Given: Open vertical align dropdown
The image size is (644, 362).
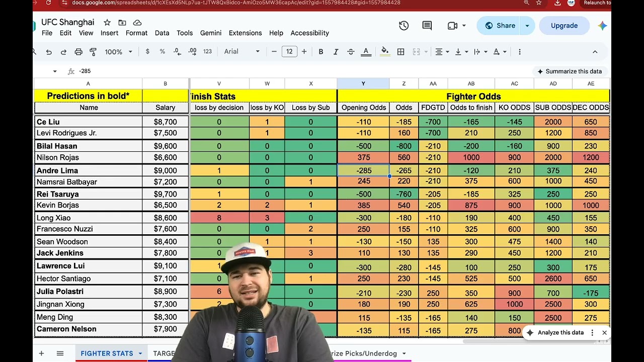Looking at the screenshot, I should coord(461,52).
